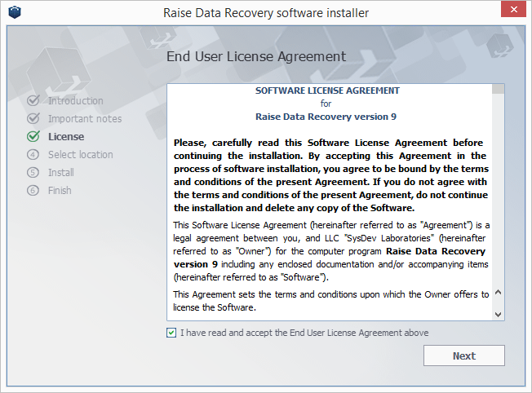Select the License step label
Screen dimensions: 532x393
[x=66, y=137]
